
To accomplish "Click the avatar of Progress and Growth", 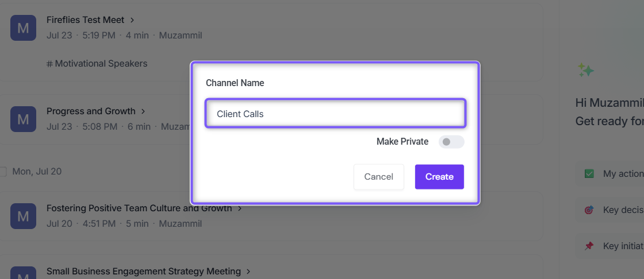I will coord(24,119).
